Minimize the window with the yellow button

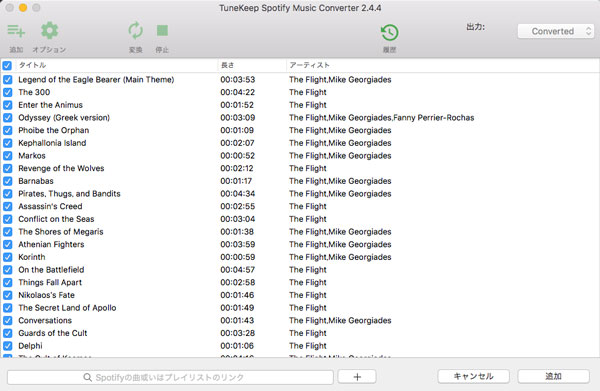[x=23, y=8]
